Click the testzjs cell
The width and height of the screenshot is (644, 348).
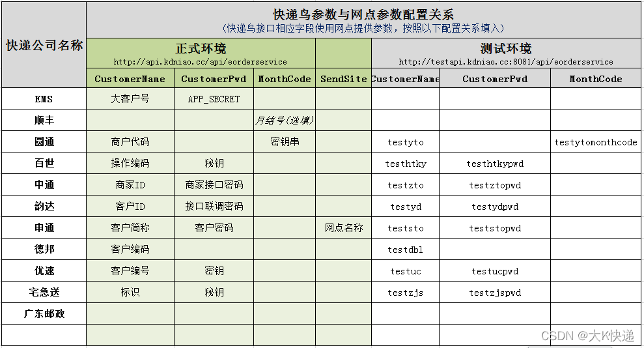(406, 293)
